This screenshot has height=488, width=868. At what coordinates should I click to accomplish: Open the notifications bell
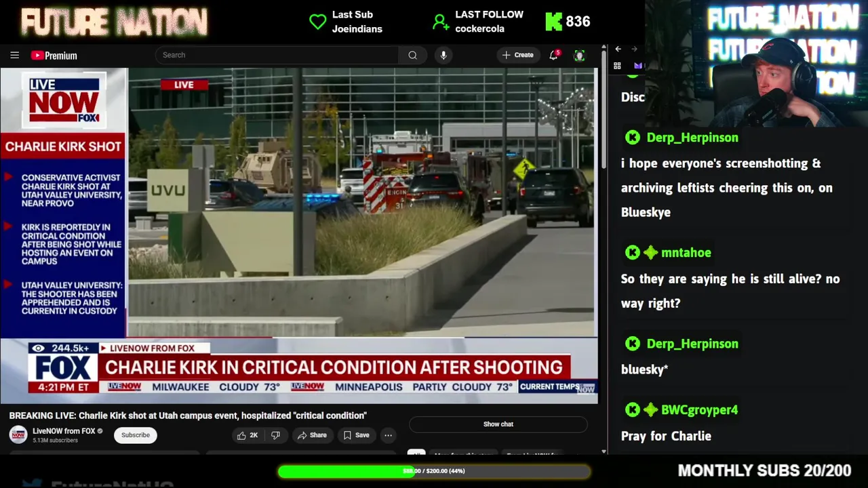click(x=553, y=55)
